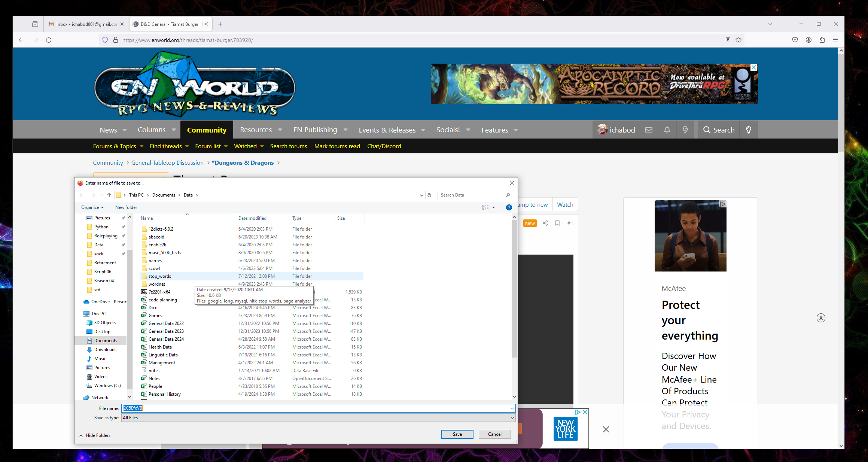Click the share post icon
This screenshot has height=462, width=868.
coord(545,223)
